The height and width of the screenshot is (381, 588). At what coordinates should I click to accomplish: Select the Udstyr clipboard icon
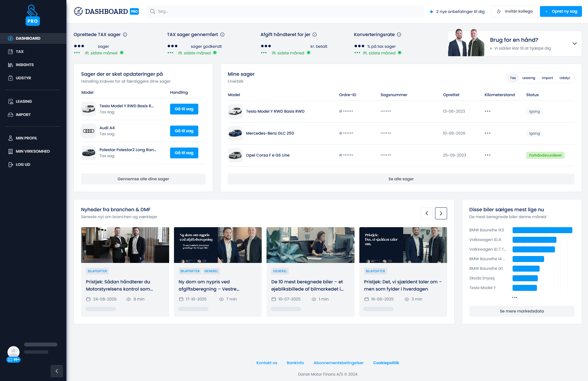pyautogui.click(x=11, y=78)
